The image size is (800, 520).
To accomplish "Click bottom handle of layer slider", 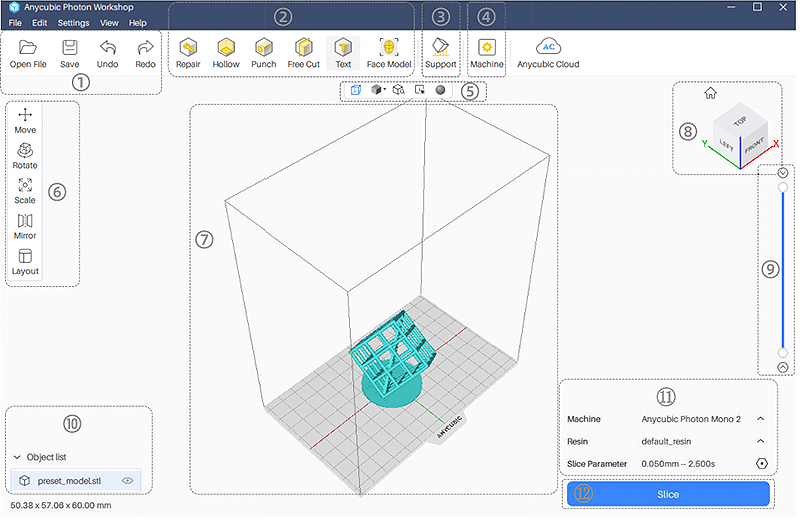I will click(783, 353).
